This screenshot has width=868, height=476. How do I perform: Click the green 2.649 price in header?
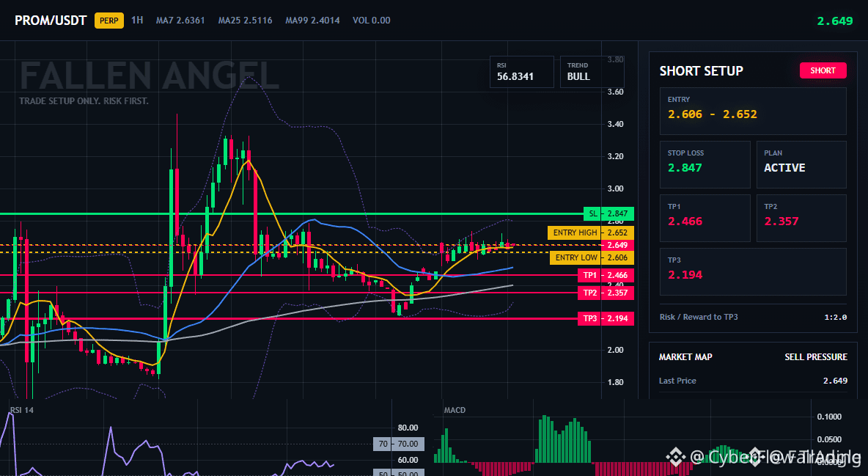[835, 21]
